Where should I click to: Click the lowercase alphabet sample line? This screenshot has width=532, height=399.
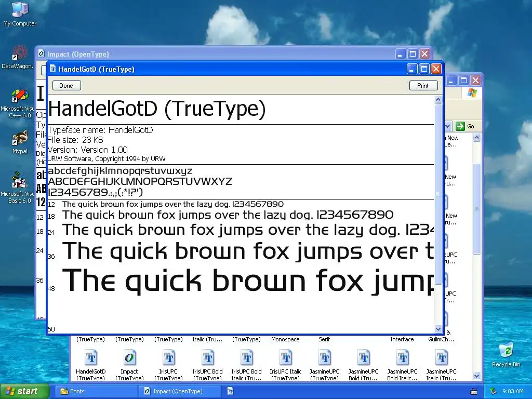click(120, 170)
